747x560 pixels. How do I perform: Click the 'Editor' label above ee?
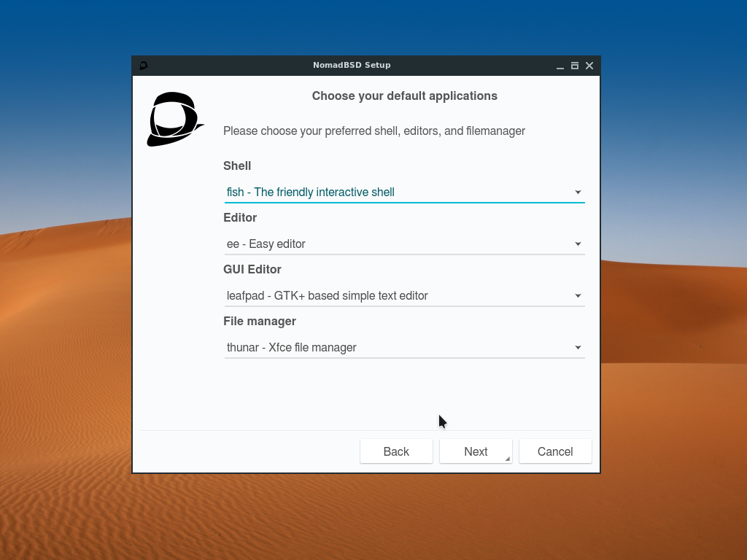(x=239, y=217)
